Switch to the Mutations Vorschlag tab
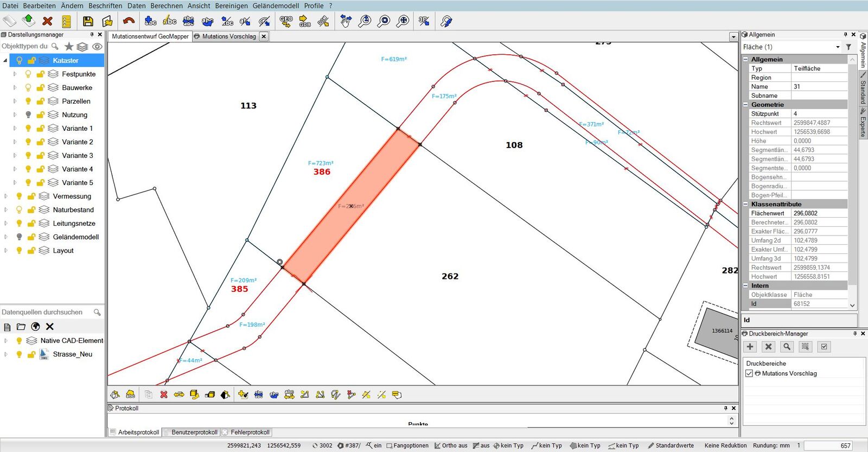Screen dimensions: 868x452 228,36
